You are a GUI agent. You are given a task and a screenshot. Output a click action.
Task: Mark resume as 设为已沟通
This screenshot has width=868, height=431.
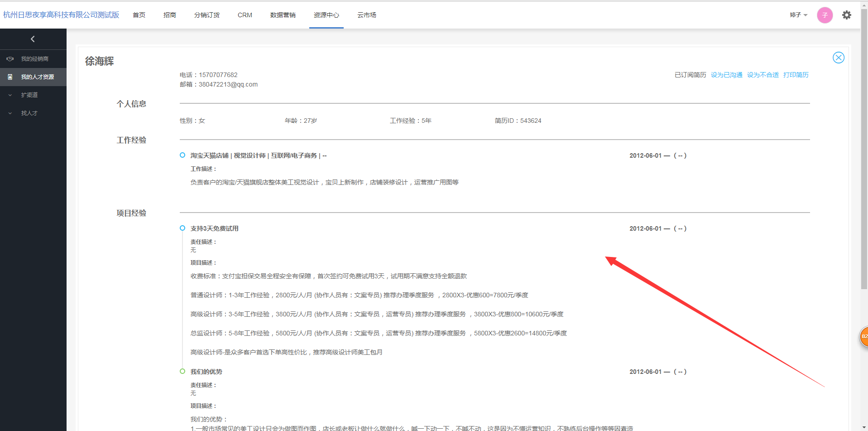726,75
